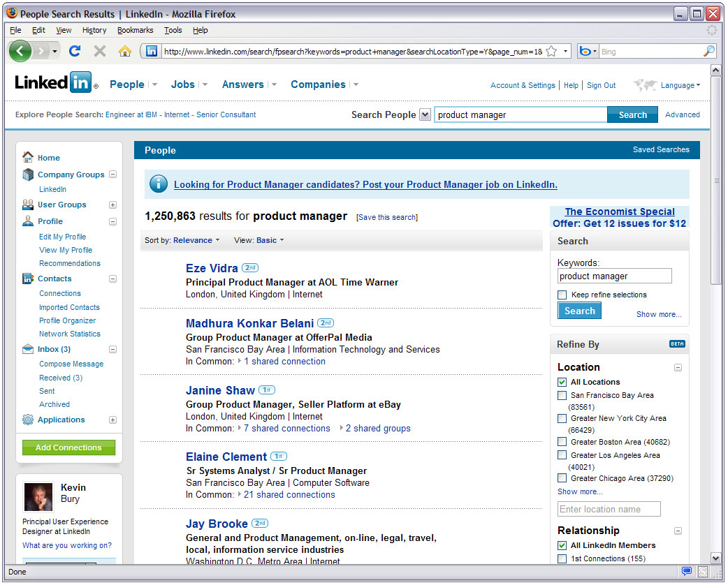
Task: Click the Add Connections button
Action: click(x=68, y=447)
